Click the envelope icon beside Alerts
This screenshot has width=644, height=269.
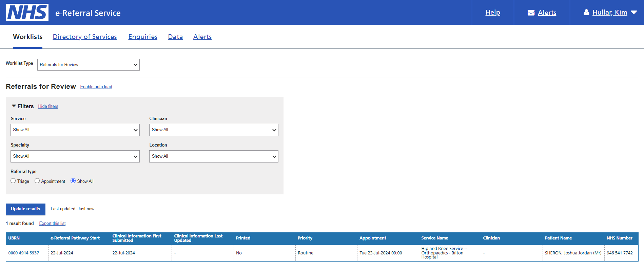click(x=531, y=13)
